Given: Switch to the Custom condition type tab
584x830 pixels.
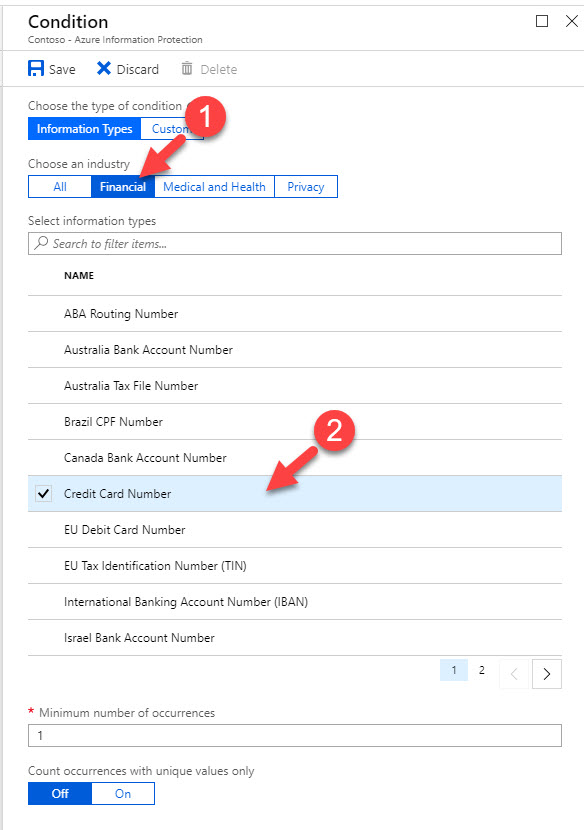Looking at the screenshot, I should pyautogui.click(x=173, y=128).
